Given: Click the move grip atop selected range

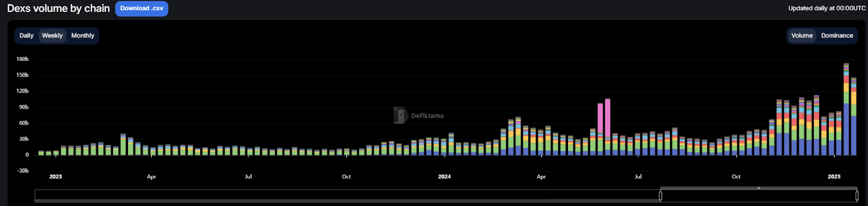Looking at the screenshot, I should (x=758, y=188).
